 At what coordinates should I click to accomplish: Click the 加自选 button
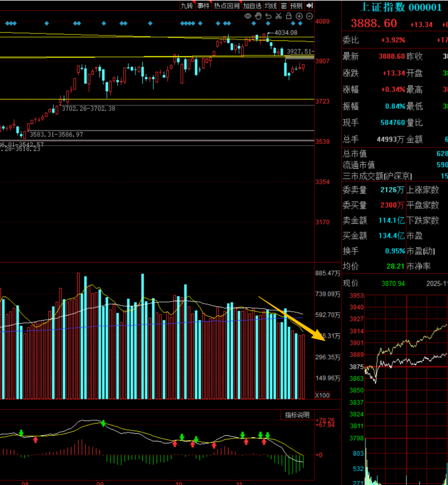[x=252, y=6]
